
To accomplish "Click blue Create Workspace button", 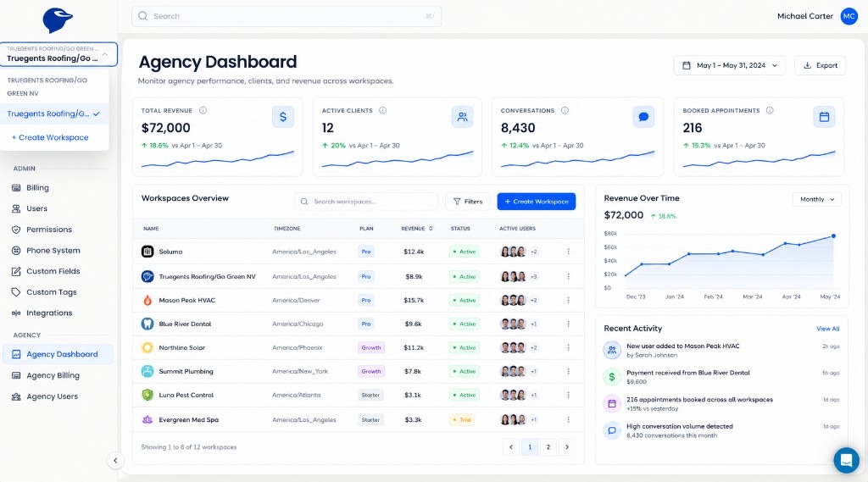I will [x=536, y=202].
